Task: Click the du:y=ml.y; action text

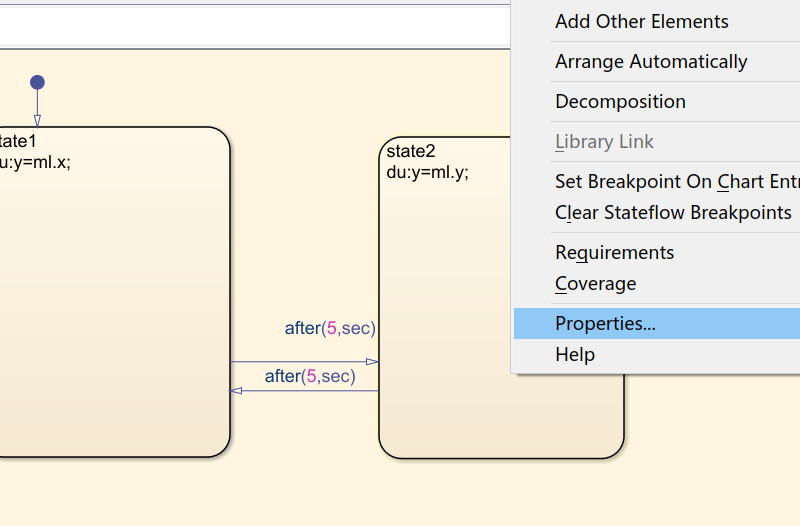Action: pyautogui.click(x=427, y=171)
